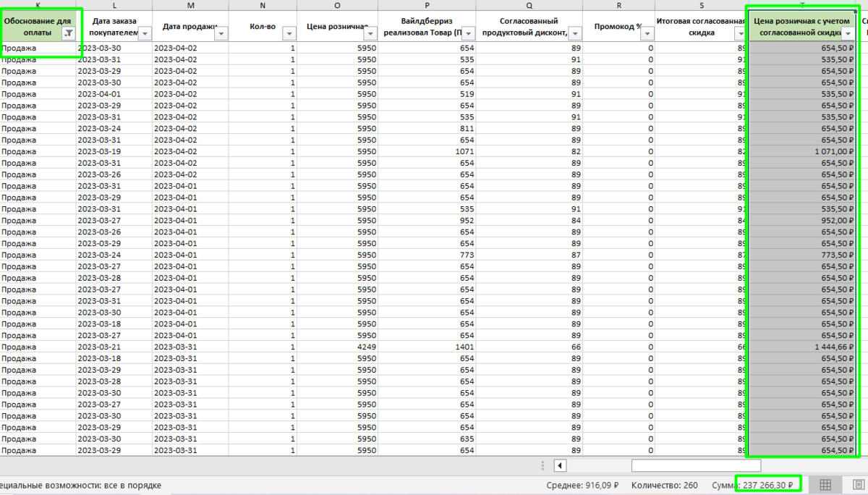Open filter dropdown for Кол-во column
Viewport: 868px width, 495px height.
click(289, 33)
